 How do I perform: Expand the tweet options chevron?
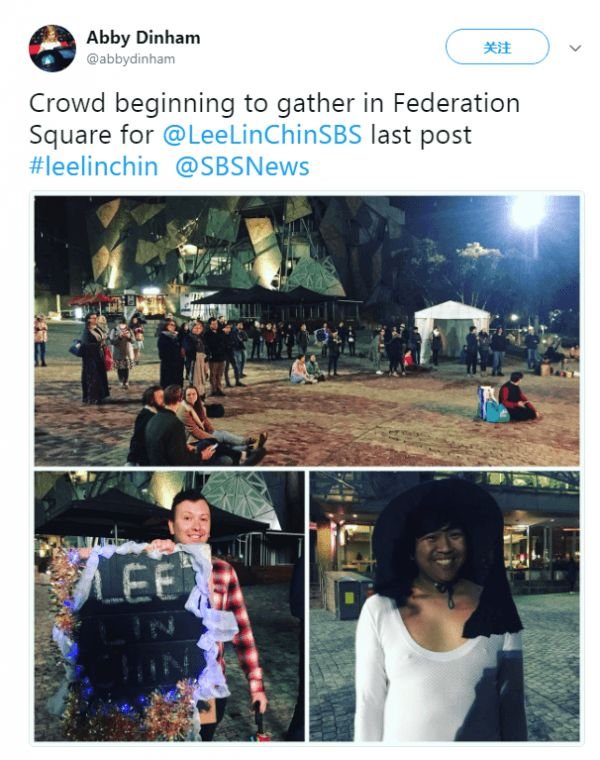pyautogui.click(x=575, y=48)
